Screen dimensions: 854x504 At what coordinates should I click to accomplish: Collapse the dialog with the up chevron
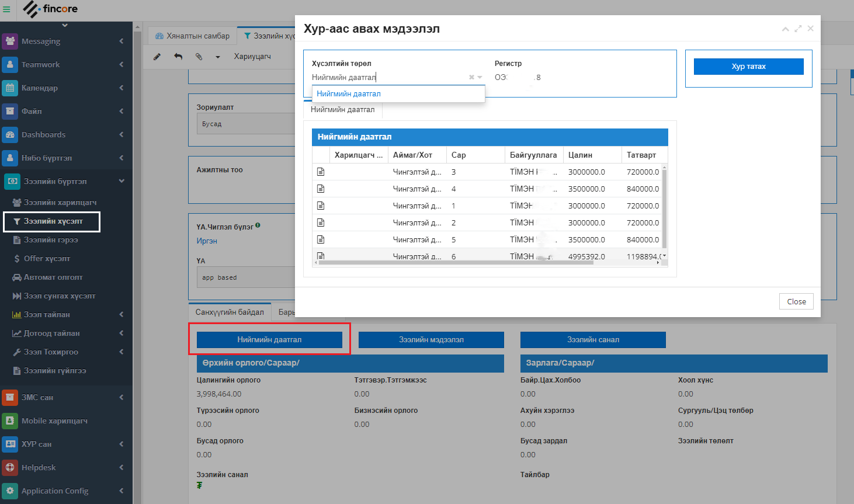pyautogui.click(x=785, y=29)
